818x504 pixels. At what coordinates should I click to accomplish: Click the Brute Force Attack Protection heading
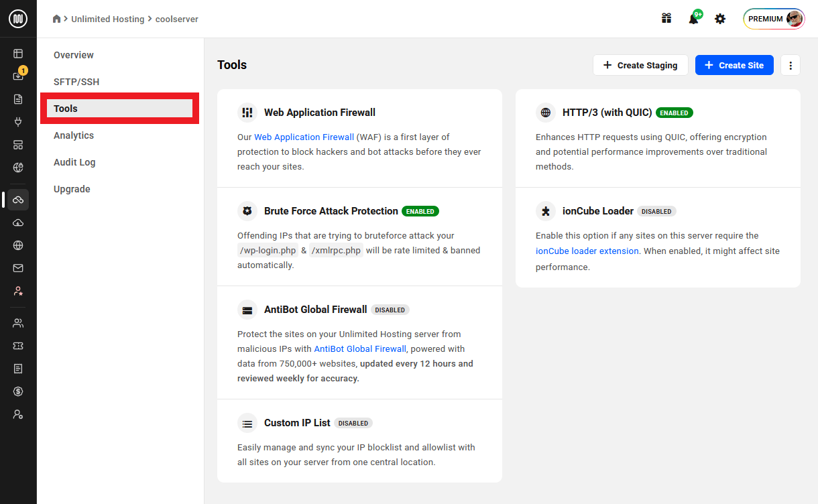331,211
